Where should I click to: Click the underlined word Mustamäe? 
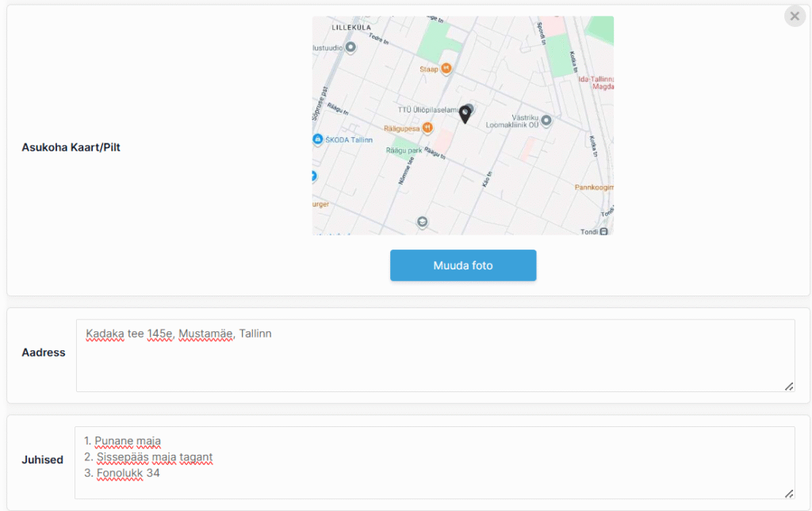pyautogui.click(x=205, y=334)
